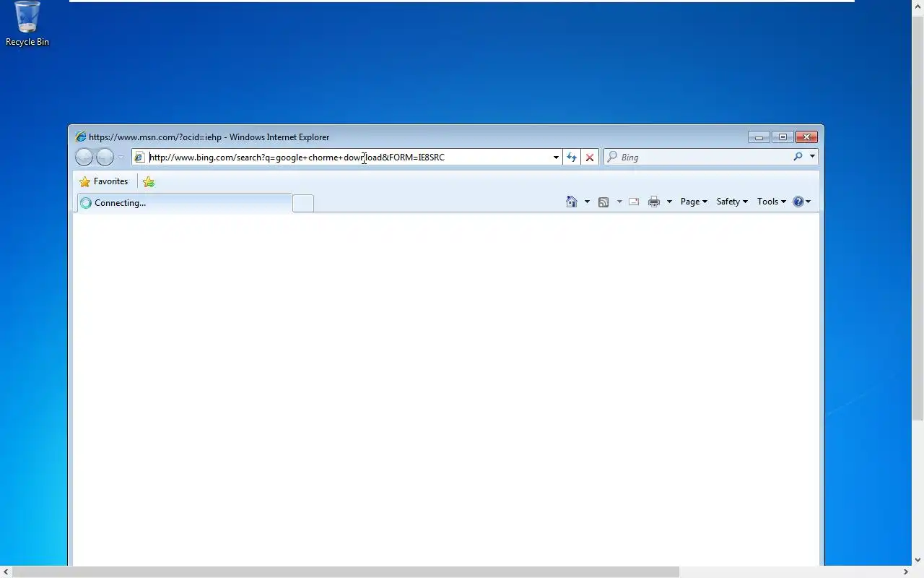Open the Page menu

pos(694,202)
